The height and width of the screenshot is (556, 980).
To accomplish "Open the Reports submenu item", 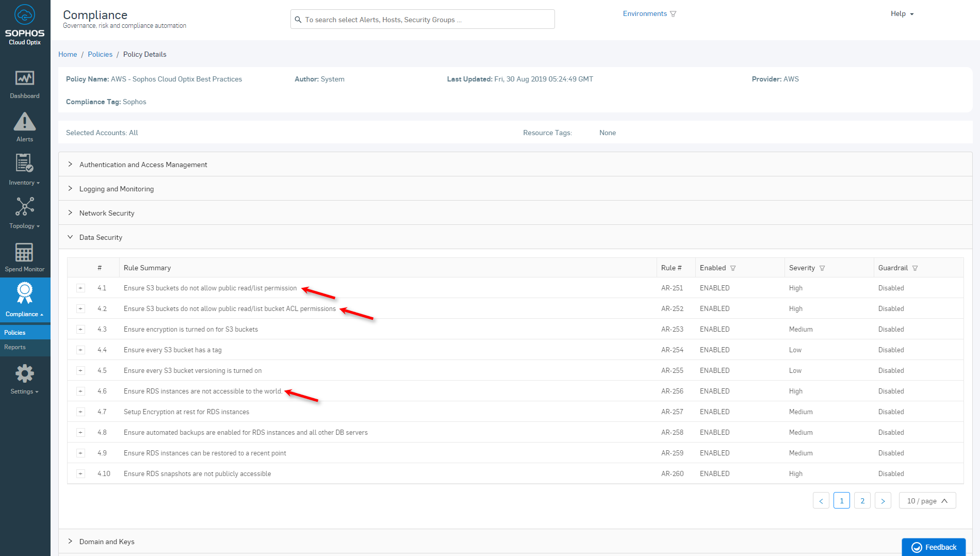I will (x=25, y=347).
